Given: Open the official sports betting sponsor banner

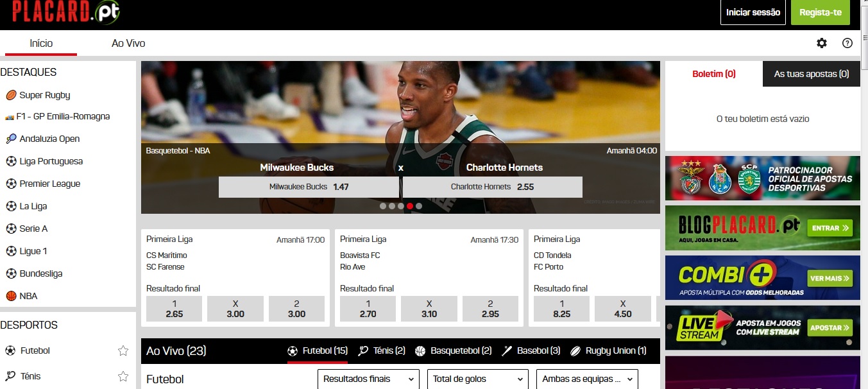Looking at the screenshot, I should pyautogui.click(x=763, y=178).
